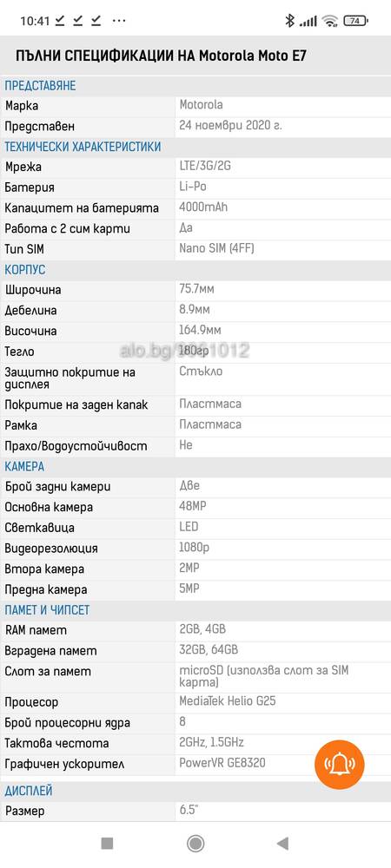Tap the mobile signal strength icon

[x=308, y=22]
